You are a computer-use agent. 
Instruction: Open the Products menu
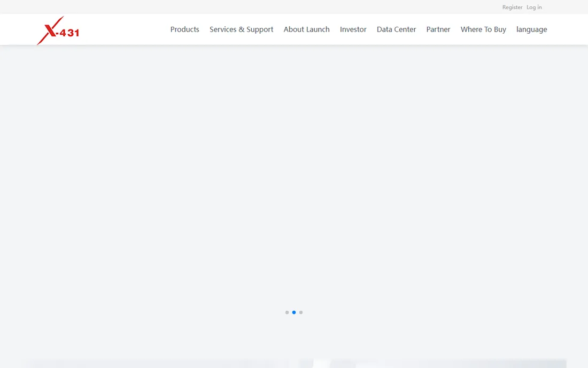click(x=184, y=29)
